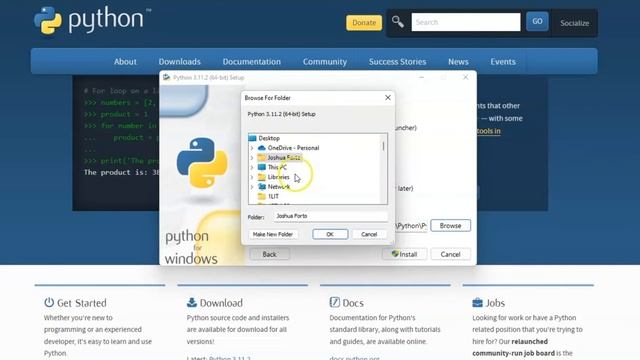Open community-run job board link

pyautogui.click(x=513, y=353)
